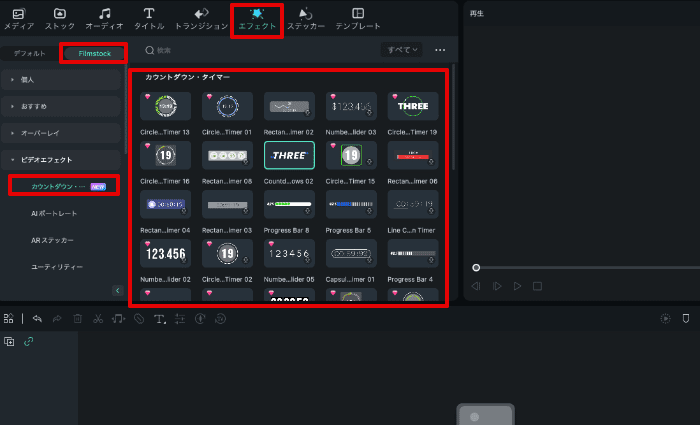Open the timeline layout grid icon
700x425 pixels.
click(8, 319)
